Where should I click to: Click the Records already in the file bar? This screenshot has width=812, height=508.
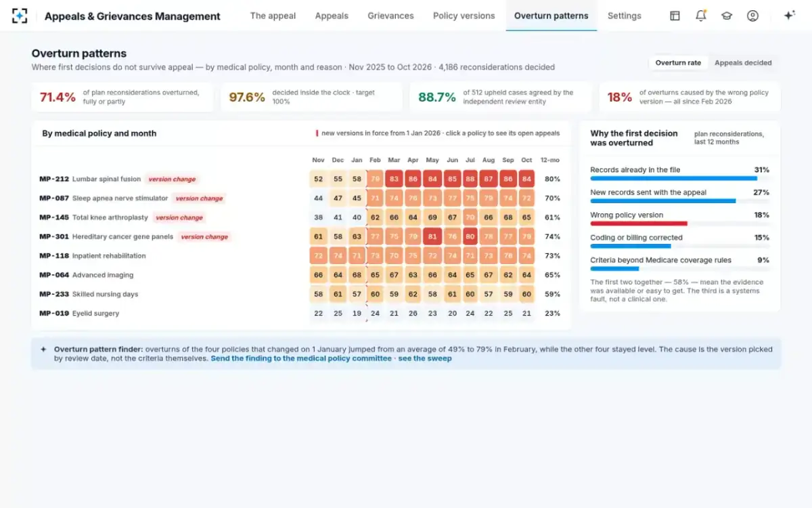679,178
